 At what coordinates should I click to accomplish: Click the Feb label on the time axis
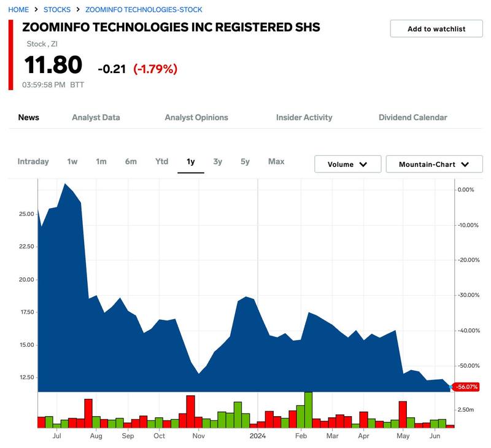coord(301,436)
